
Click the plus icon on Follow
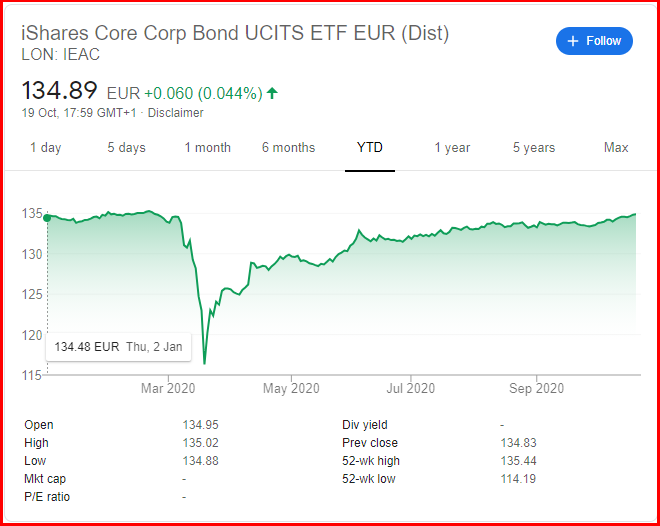pos(573,41)
